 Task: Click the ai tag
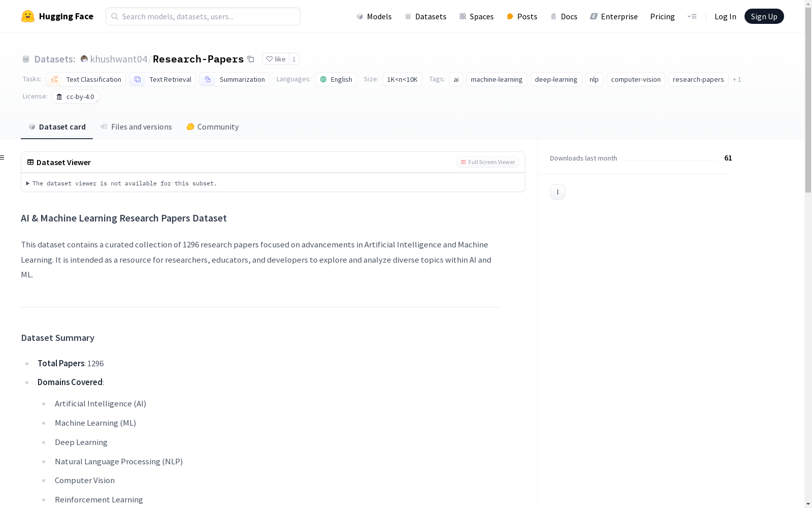click(456, 79)
